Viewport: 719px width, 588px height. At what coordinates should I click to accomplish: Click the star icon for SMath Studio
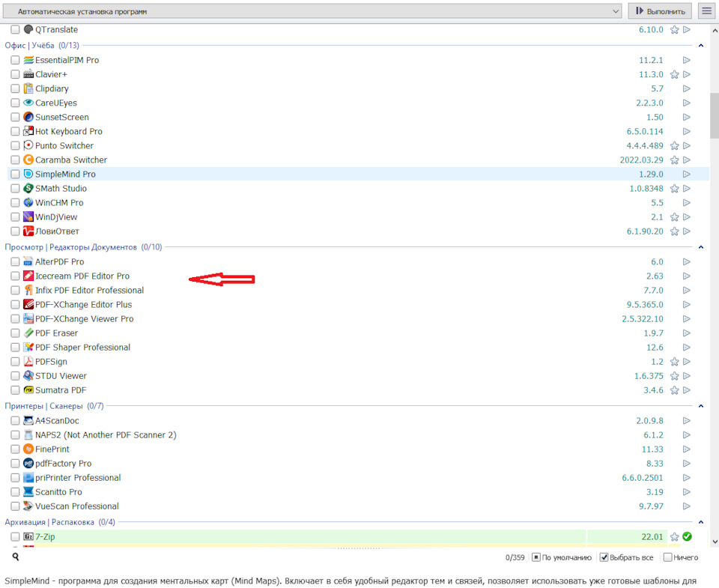tap(674, 189)
